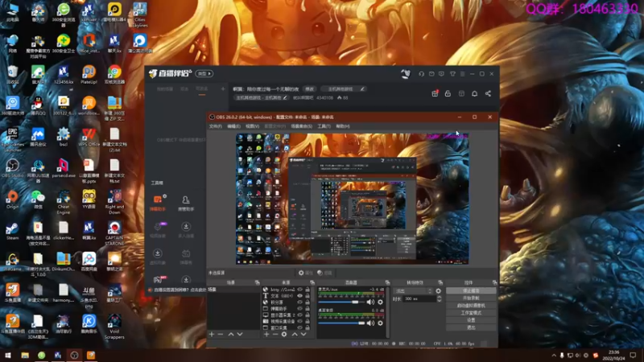Add a new scene with plus button
The height and width of the screenshot is (362, 644).
click(212, 335)
